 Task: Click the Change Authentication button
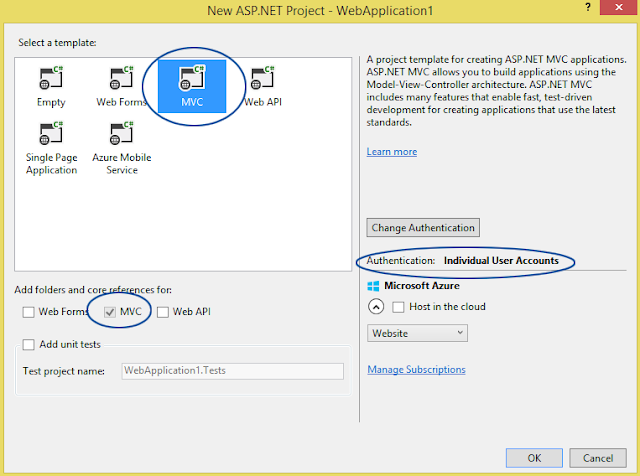pyautogui.click(x=423, y=227)
